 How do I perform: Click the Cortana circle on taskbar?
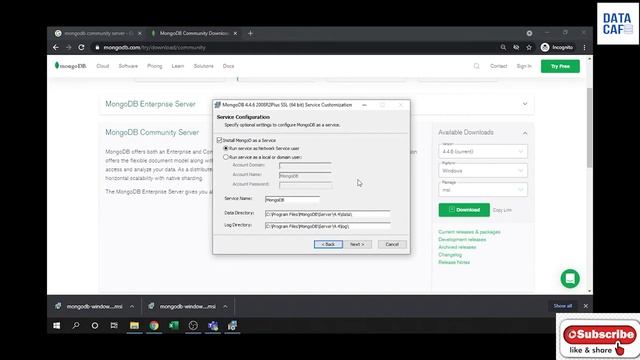(x=95, y=325)
